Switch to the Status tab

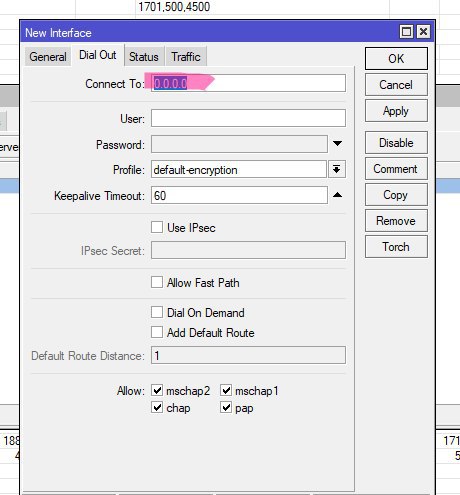(144, 57)
